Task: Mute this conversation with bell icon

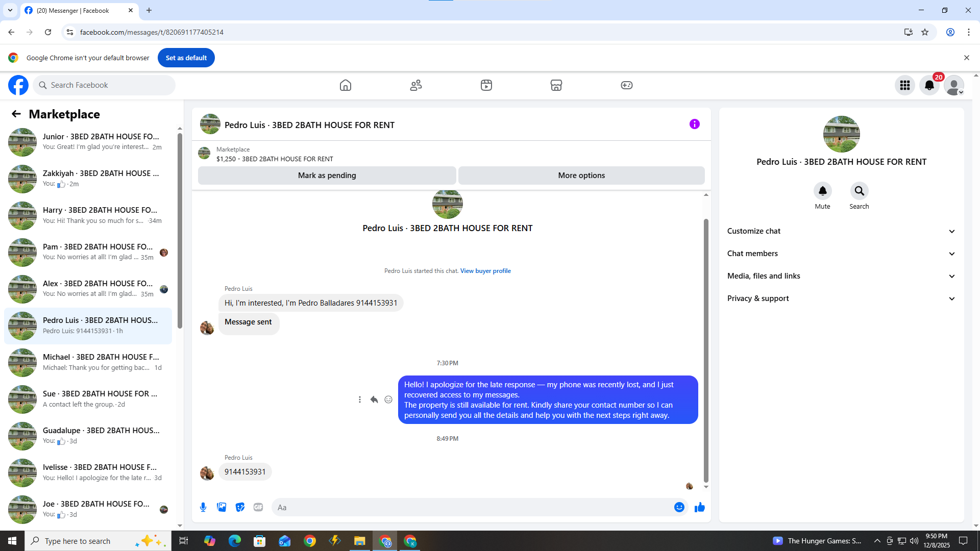Action: click(x=822, y=191)
